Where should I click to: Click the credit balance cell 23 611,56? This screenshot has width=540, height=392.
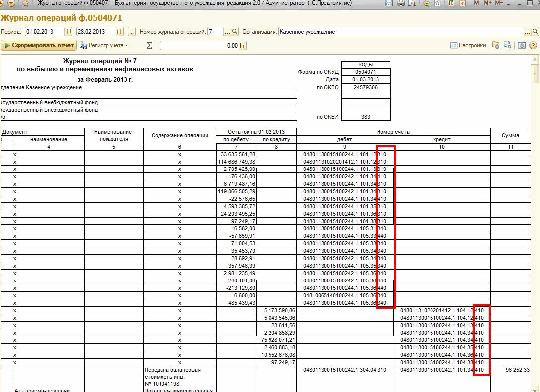pyautogui.click(x=276, y=325)
